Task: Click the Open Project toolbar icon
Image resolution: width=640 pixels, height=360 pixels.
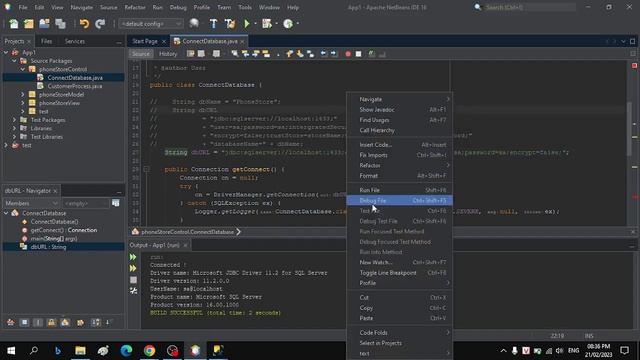Action: [x=44, y=24]
